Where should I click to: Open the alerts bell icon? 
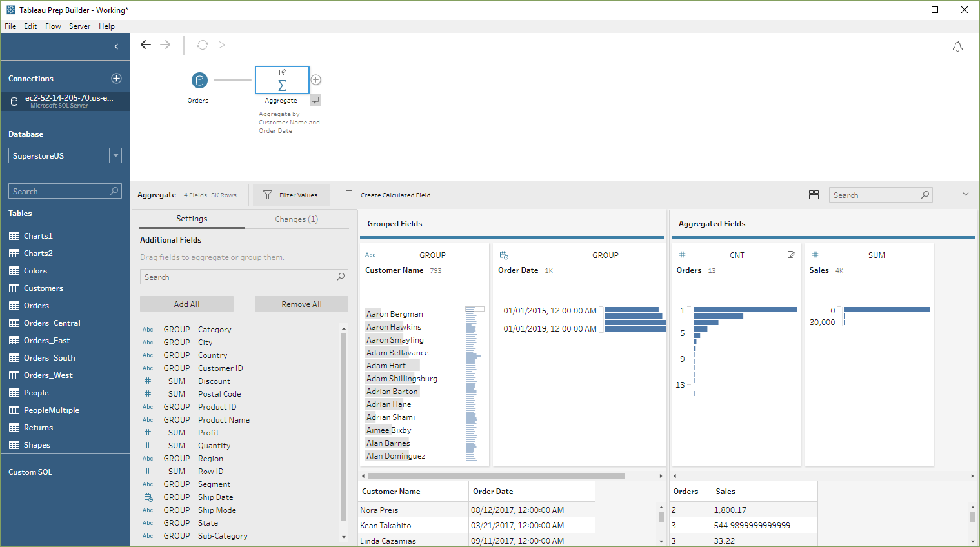pos(957,46)
